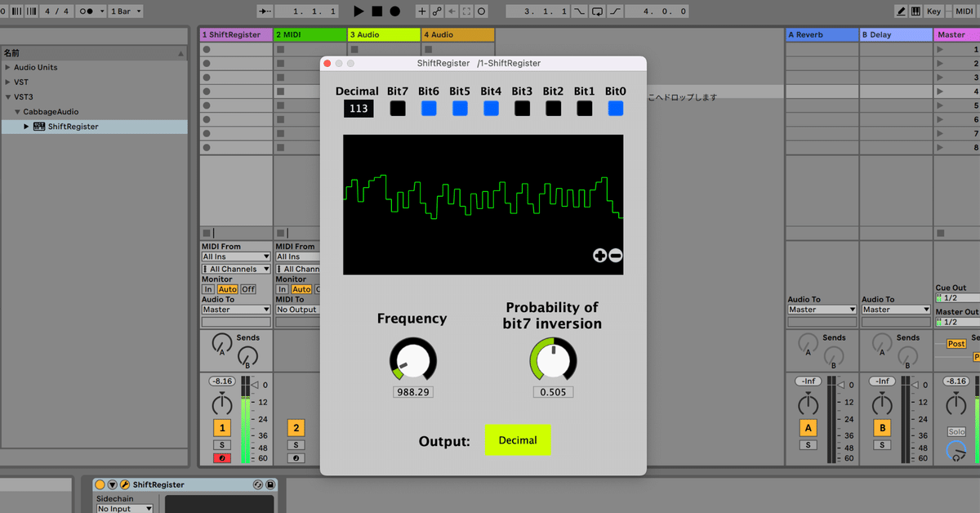This screenshot has height=513, width=980.
Task: Click the probability value field 0.505
Action: point(554,392)
